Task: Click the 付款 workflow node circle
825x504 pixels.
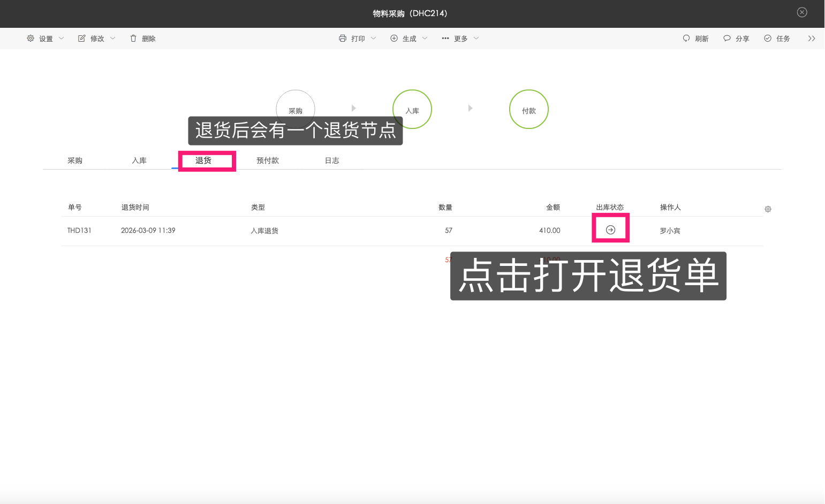Action: click(x=528, y=109)
